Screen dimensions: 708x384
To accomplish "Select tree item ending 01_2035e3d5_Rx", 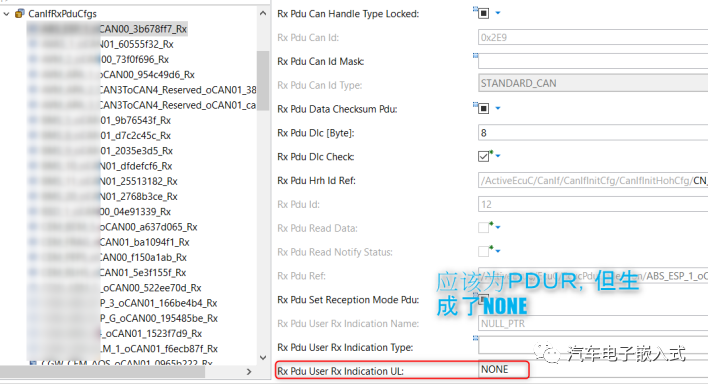I will pos(100,151).
